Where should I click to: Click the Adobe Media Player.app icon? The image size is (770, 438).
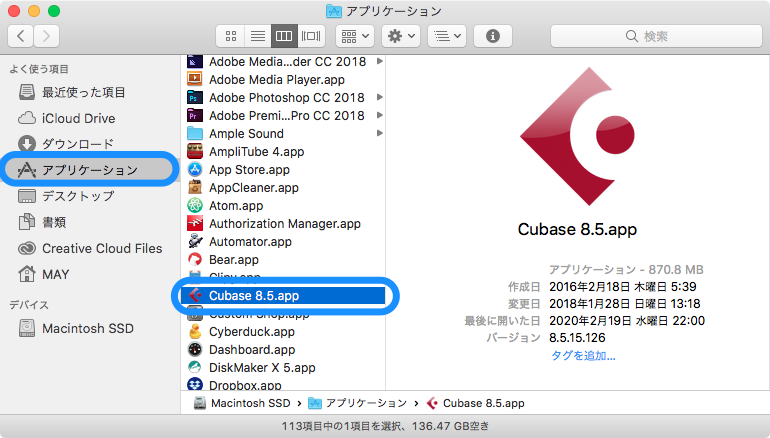pos(195,80)
